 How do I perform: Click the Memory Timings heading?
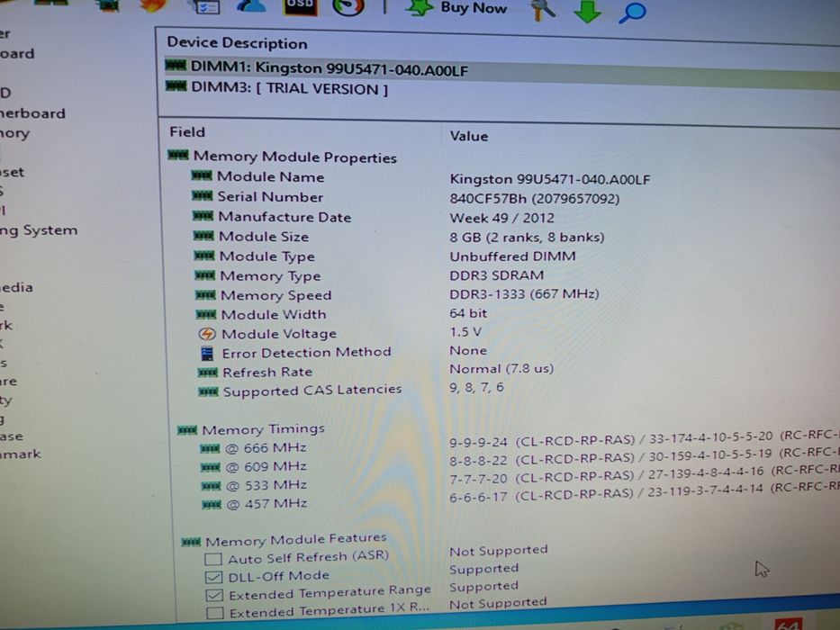point(263,429)
